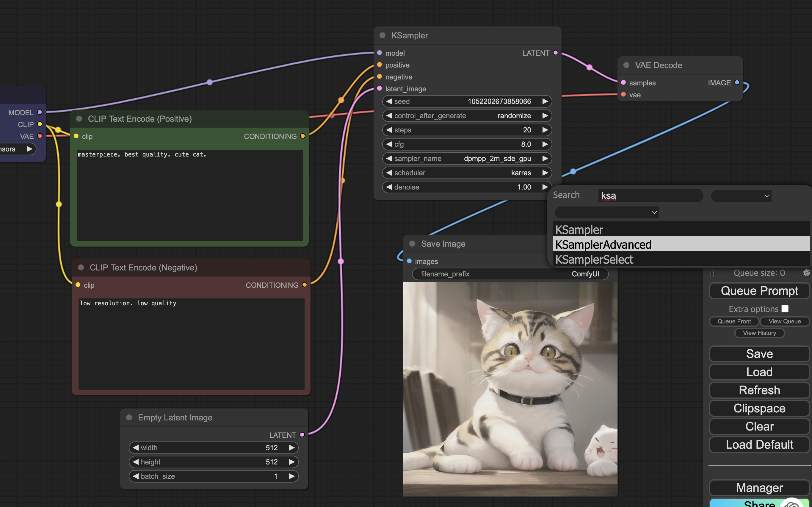This screenshot has width=812, height=507.
Task: Click the increase arrow on steps widget
Action: (x=545, y=130)
